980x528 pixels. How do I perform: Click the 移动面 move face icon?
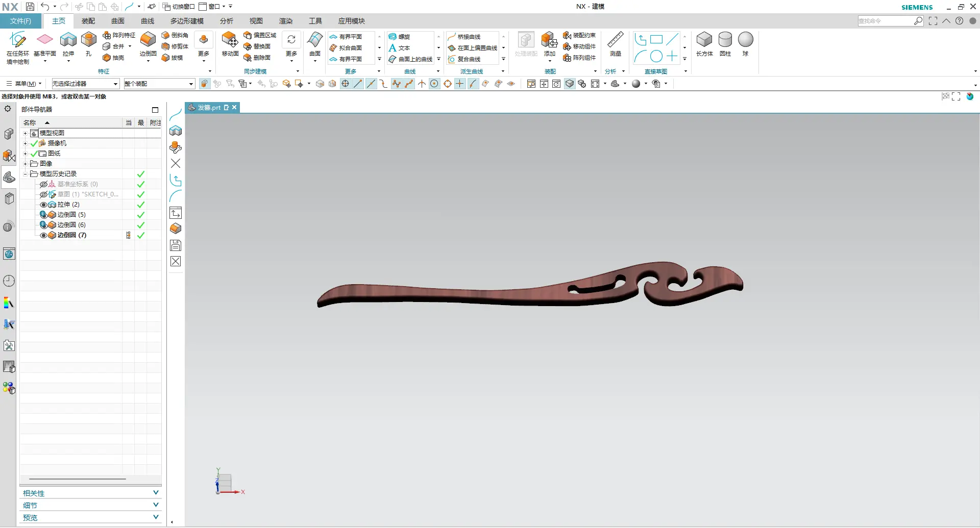coord(230,40)
